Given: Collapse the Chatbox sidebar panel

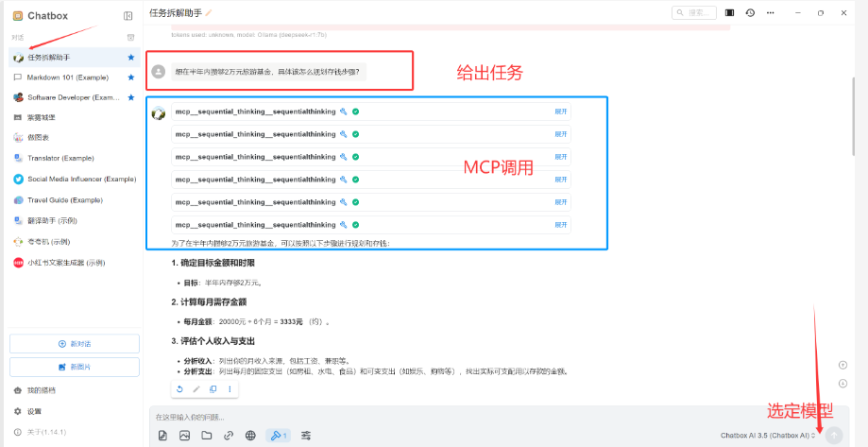Looking at the screenshot, I should (x=128, y=16).
